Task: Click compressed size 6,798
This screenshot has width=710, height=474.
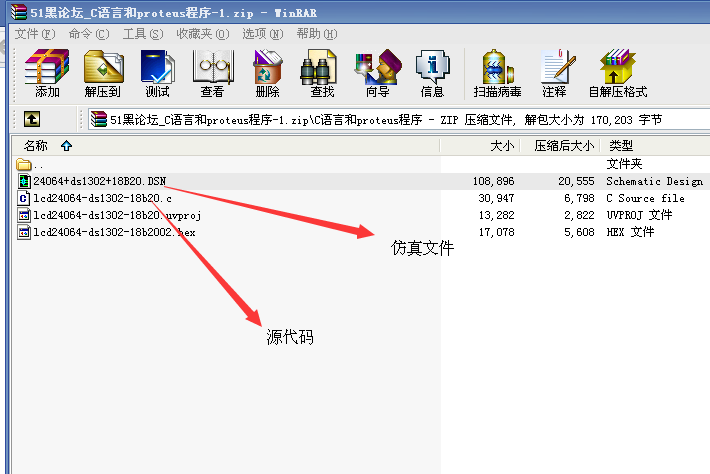Action: pyautogui.click(x=579, y=198)
